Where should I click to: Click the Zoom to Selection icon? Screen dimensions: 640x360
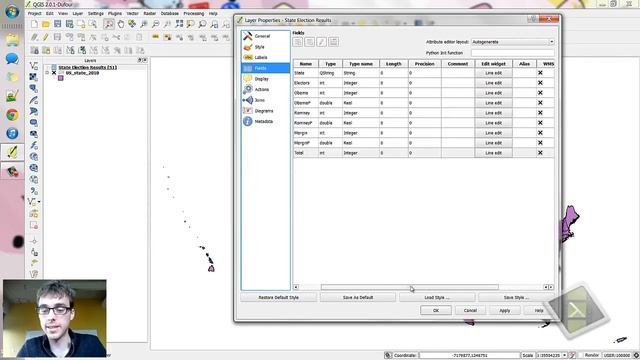click(191, 24)
